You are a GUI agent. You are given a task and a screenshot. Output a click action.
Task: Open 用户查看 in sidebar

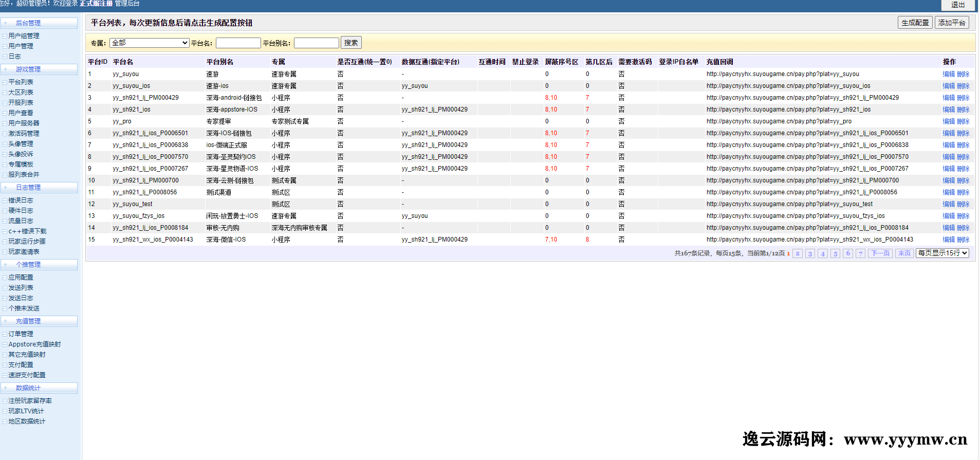pos(21,113)
